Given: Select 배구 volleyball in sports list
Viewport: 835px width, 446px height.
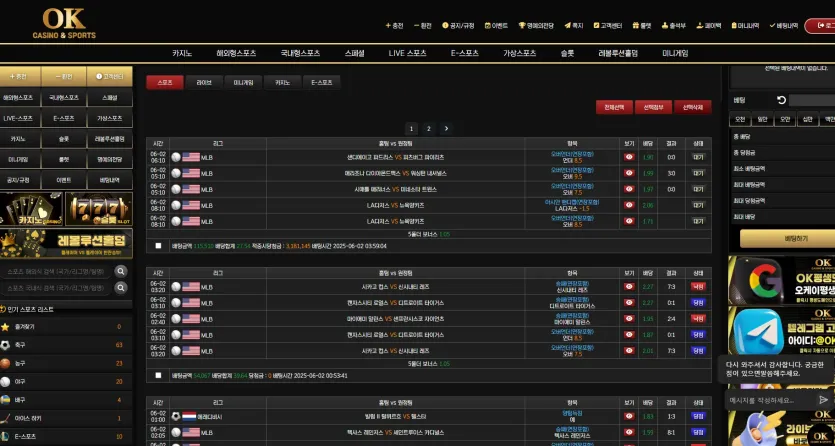Looking at the screenshot, I should point(66,400).
